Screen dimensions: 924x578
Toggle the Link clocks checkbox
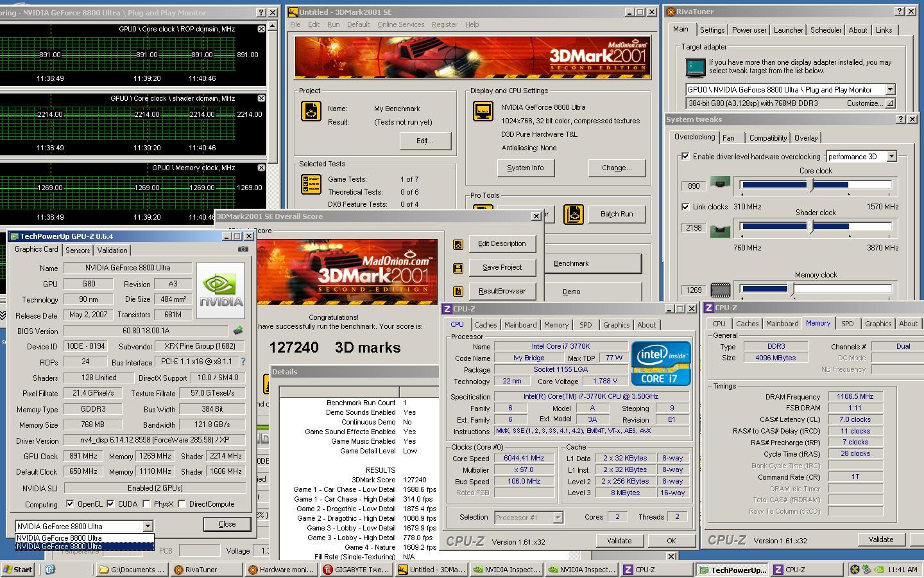pyautogui.click(x=685, y=207)
